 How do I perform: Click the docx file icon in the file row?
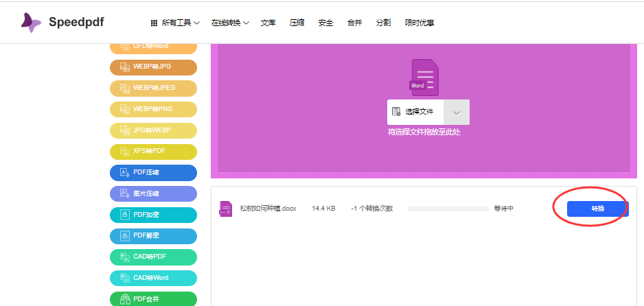coord(225,209)
